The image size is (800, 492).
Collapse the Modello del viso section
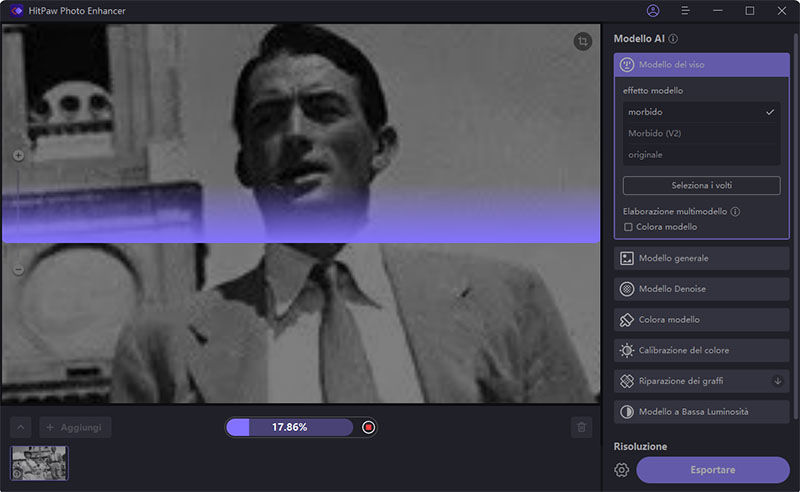pos(702,65)
